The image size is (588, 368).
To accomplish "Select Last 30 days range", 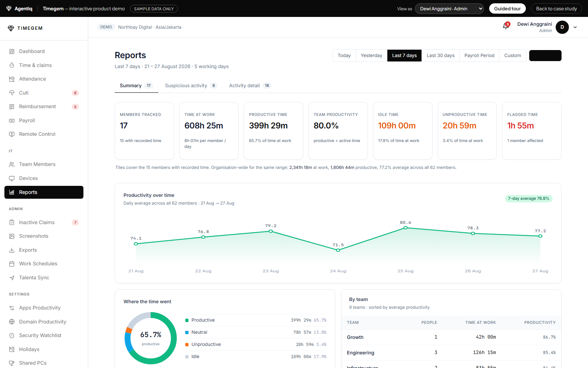I will 440,56.
